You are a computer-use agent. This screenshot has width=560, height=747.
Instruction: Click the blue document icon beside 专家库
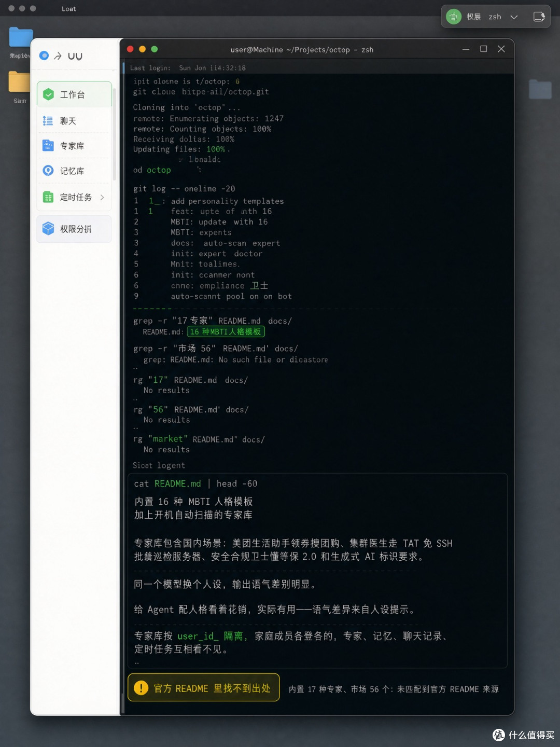pos(48,146)
